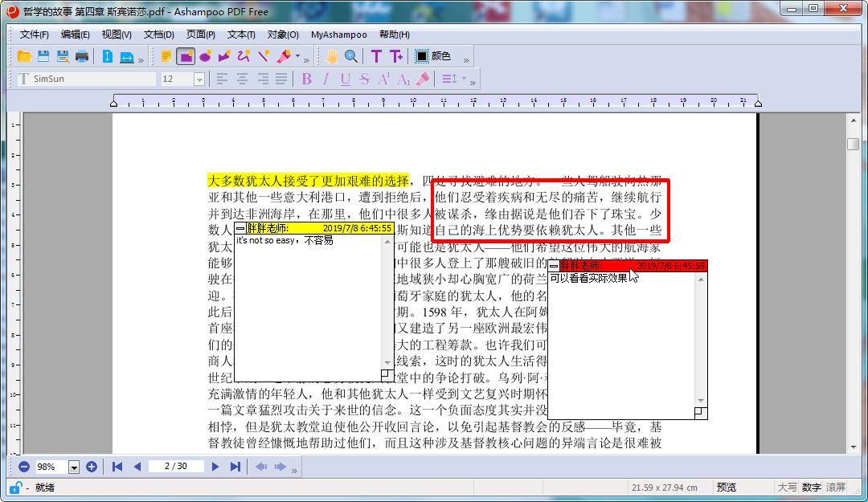Zoom in with the plus button
This screenshot has width=868, height=502.
[92, 467]
